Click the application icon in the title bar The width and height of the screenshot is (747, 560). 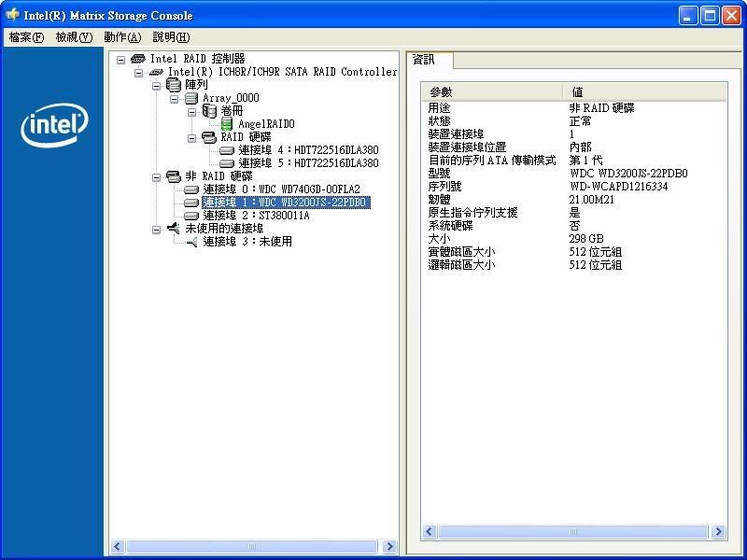pos(12,15)
